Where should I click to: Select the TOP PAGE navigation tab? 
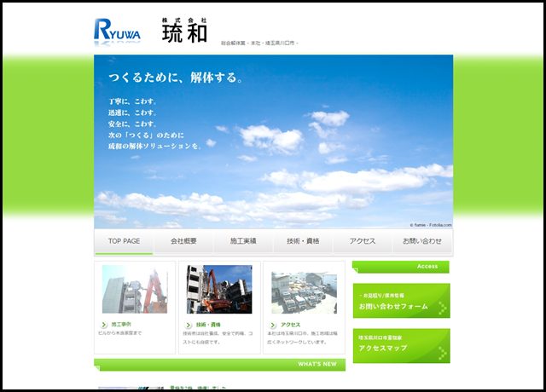pyautogui.click(x=124, y=241)
